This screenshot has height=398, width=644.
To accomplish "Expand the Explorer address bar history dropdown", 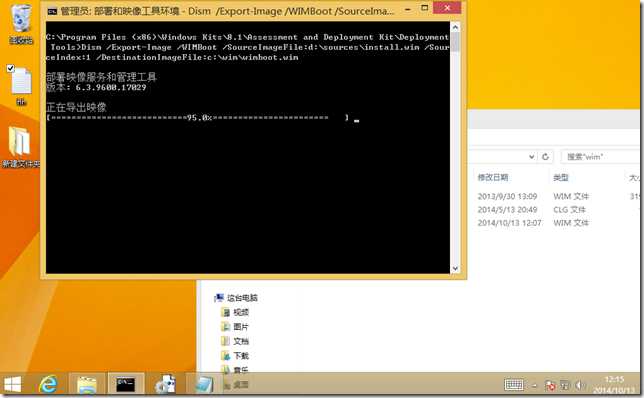I will click(531, 157).
